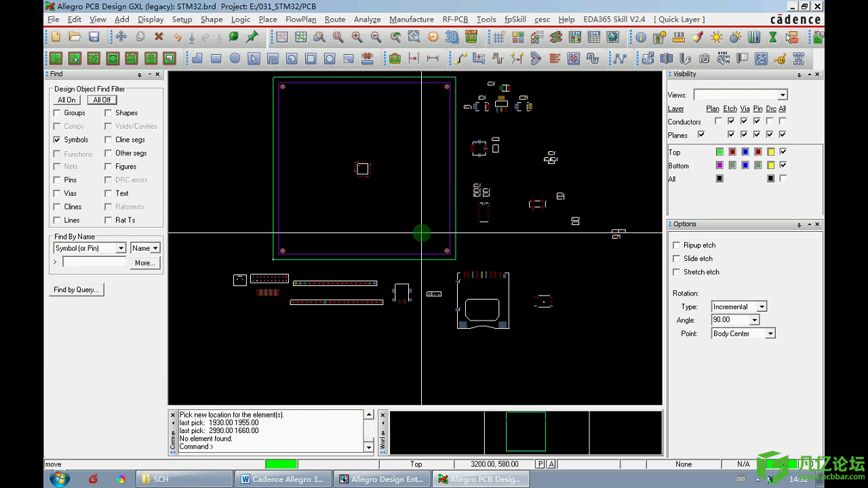Click the sun Dehighlight icon
This screenshot has height=488, width=868.
pyautogui.click(x=717, y=37)
